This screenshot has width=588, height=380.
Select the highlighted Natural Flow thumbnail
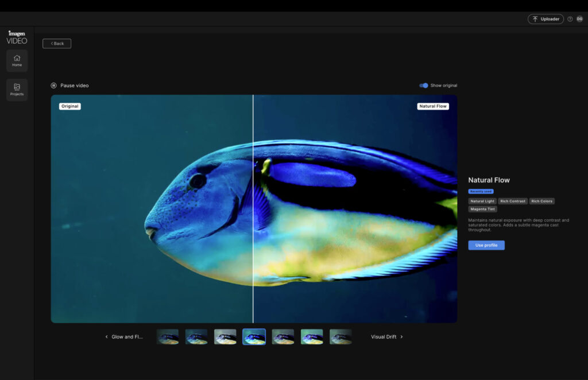click(x=254, y=337)
